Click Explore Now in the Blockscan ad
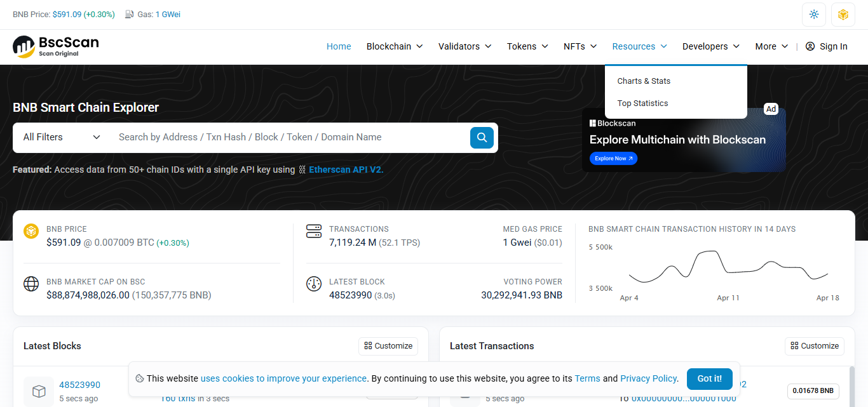This screenshot has width=868, height=407. click(x=613, y=159)
